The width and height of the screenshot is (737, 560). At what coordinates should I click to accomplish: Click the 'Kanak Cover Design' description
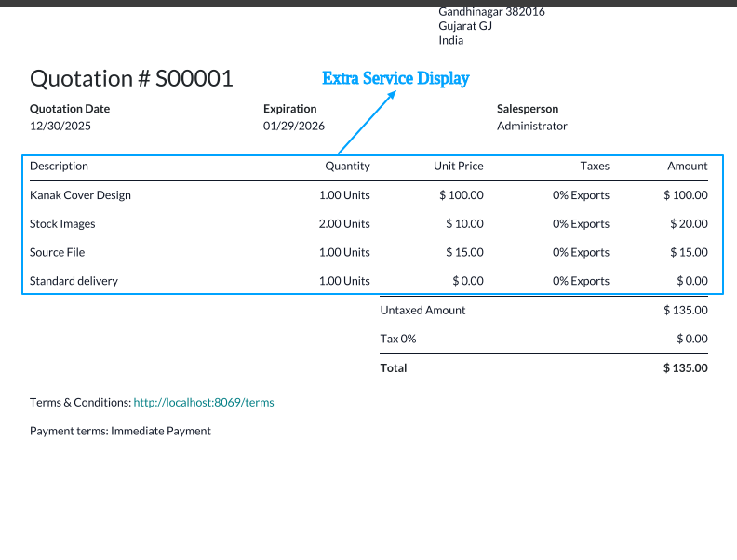80,195
